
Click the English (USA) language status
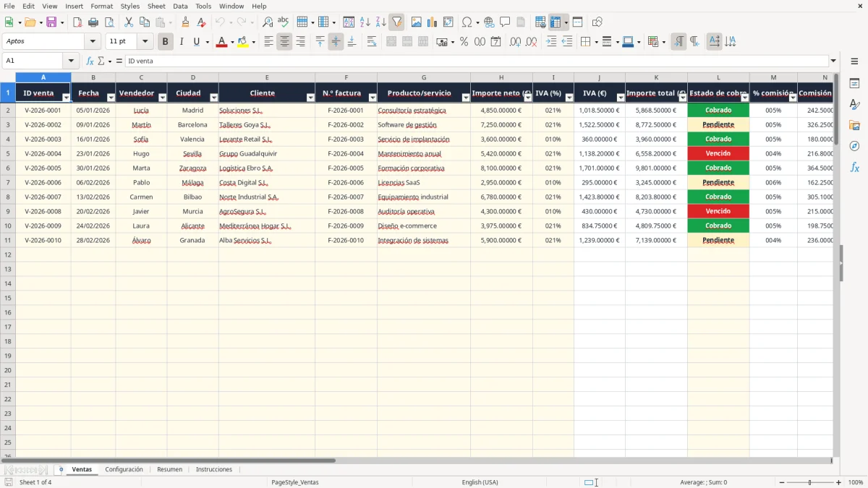(480, 482)
